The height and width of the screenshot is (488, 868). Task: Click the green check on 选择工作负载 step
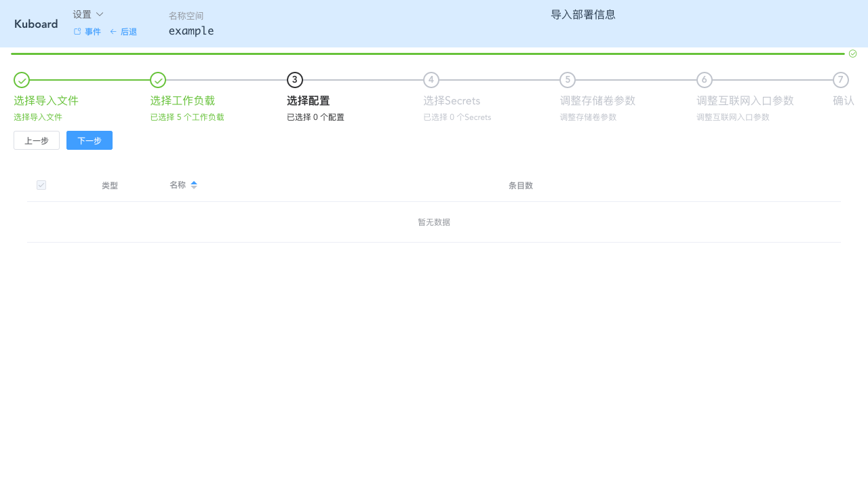157,80
